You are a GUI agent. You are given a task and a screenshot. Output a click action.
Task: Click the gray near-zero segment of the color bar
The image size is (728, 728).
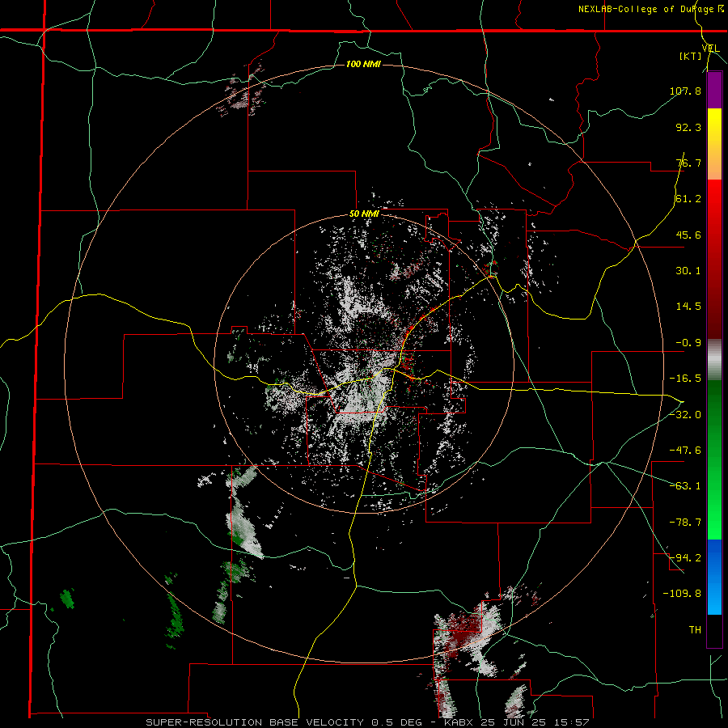point(714,359)
